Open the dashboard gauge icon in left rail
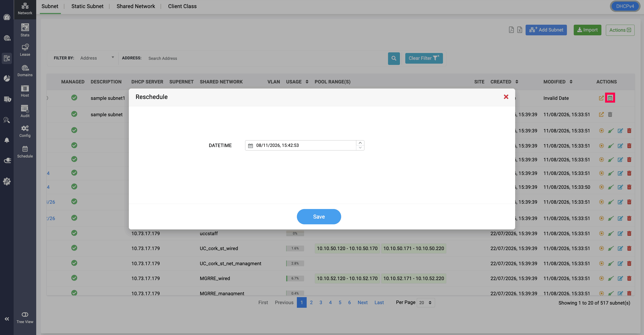The width and height of the screenshot is (644, 335). click(x=7, y=17)
